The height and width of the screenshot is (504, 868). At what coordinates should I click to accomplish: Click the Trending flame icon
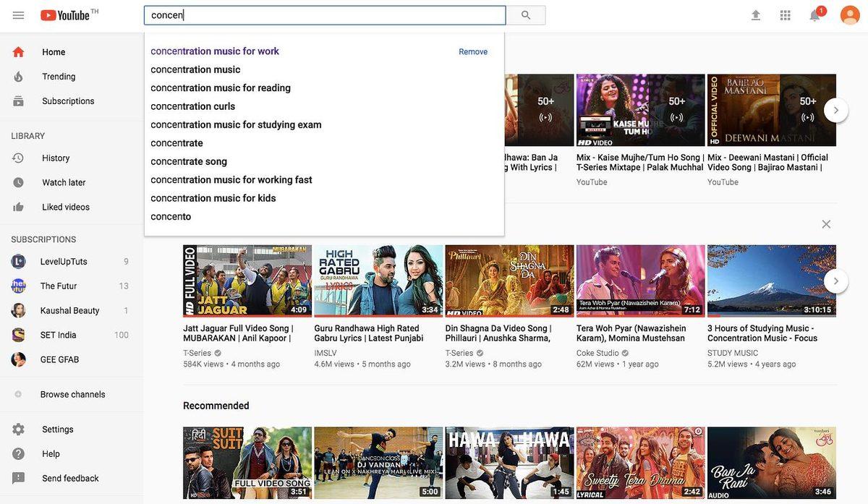click(18, 77)
